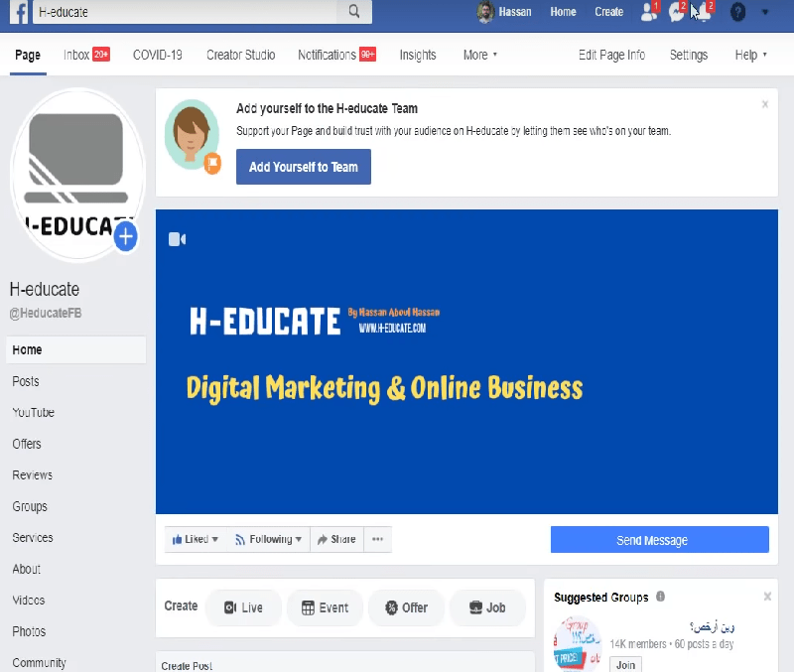
Task: Expand the More dropdown
Action: point(480,55)
